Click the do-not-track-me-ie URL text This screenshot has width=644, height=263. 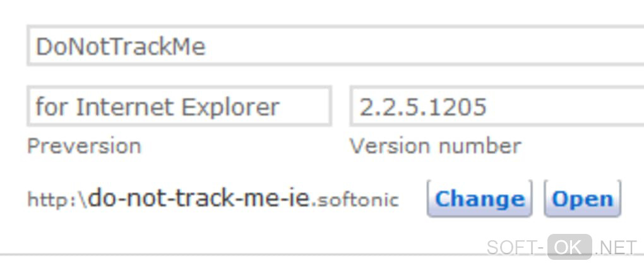[200, 199]
